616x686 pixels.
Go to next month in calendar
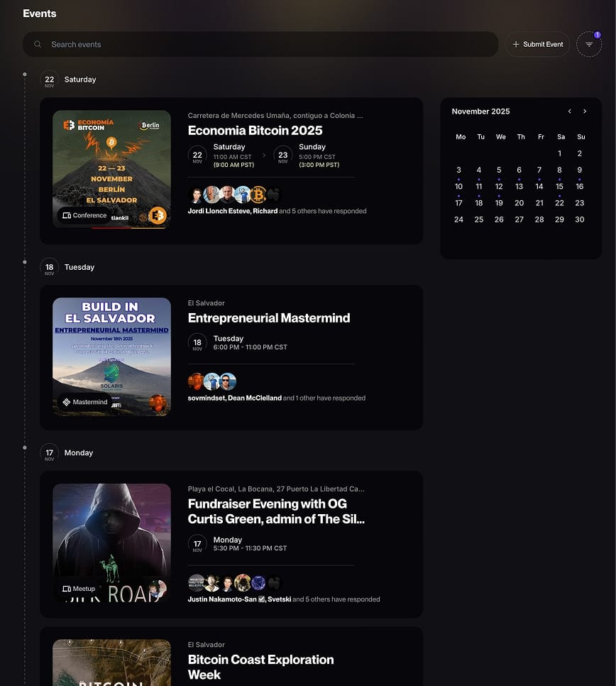(585, 111)
